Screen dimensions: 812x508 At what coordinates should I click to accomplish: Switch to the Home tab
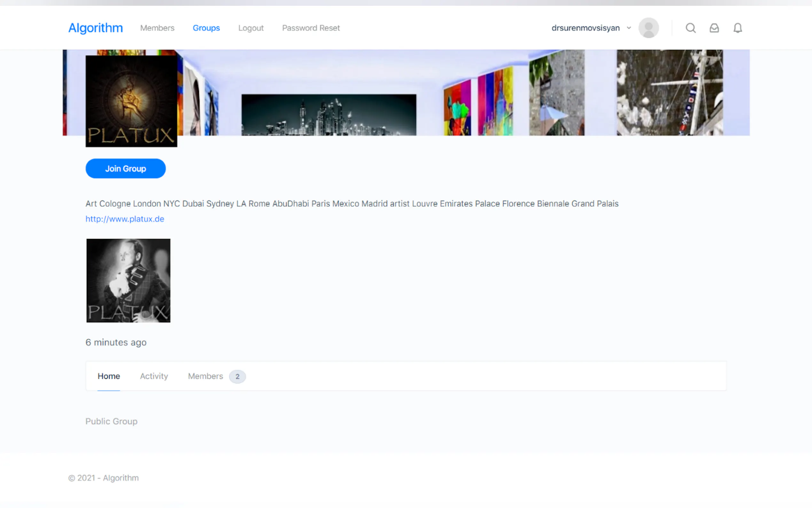pyautogui.click(x=109, y=376)
